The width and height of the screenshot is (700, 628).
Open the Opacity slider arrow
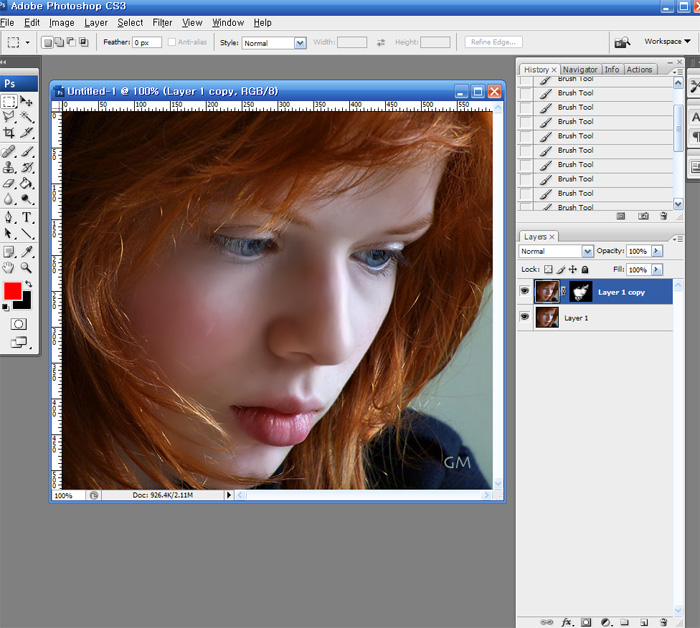click(x=657, y=251)
